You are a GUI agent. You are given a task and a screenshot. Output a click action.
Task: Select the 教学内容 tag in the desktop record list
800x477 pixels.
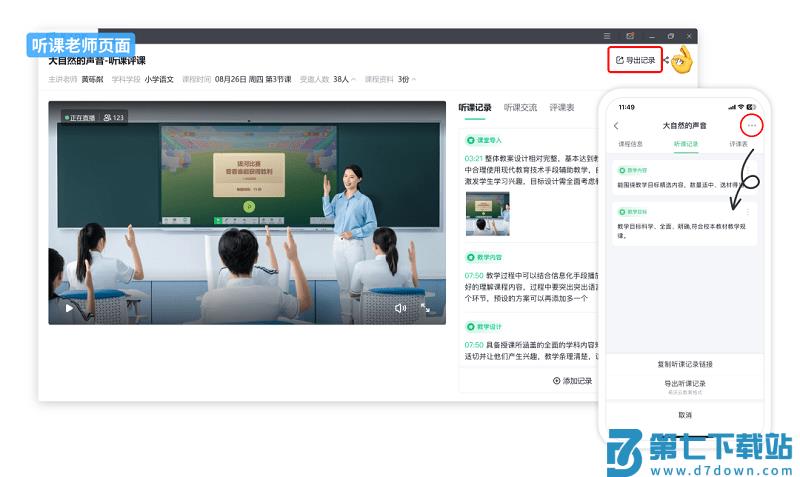tap(484, 257)
